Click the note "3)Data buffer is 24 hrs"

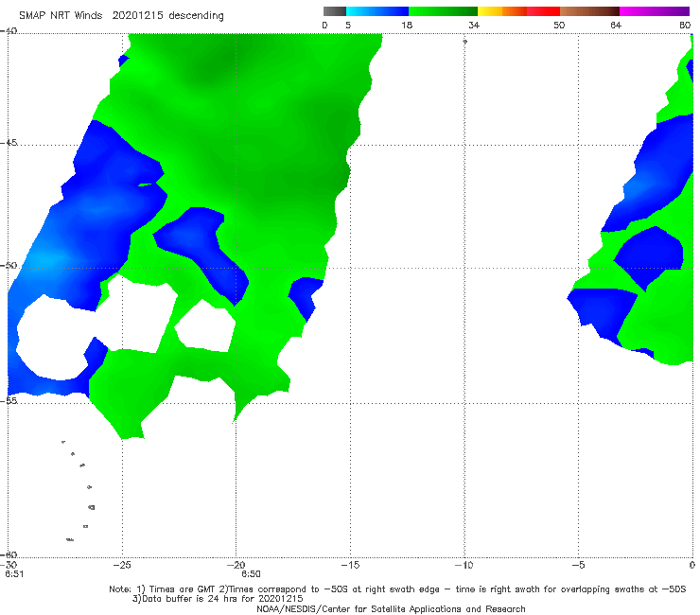(x=218, y=599)
